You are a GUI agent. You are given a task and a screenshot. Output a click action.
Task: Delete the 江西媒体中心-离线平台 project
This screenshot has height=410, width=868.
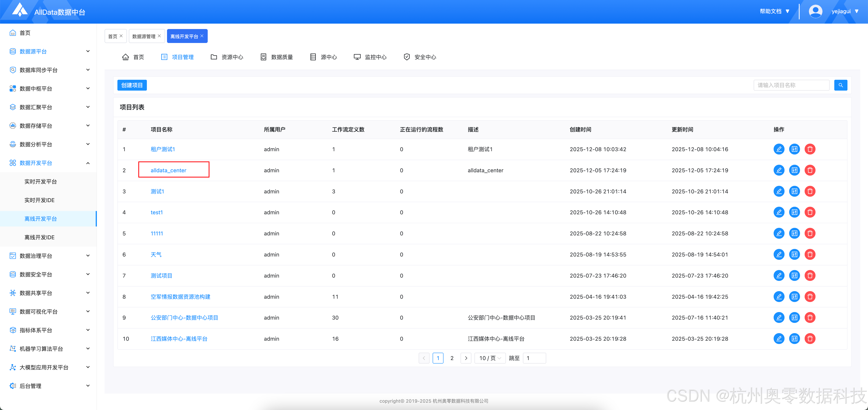[810, 339]
